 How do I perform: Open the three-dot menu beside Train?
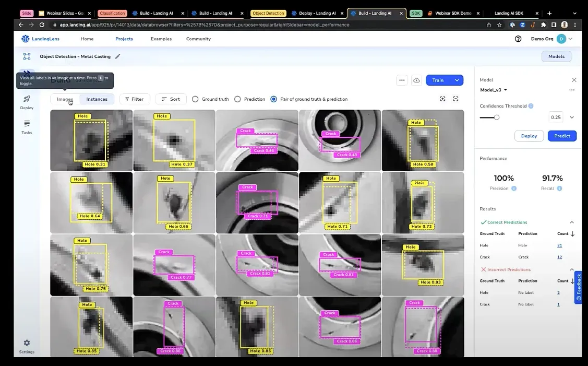pos(402,80)
